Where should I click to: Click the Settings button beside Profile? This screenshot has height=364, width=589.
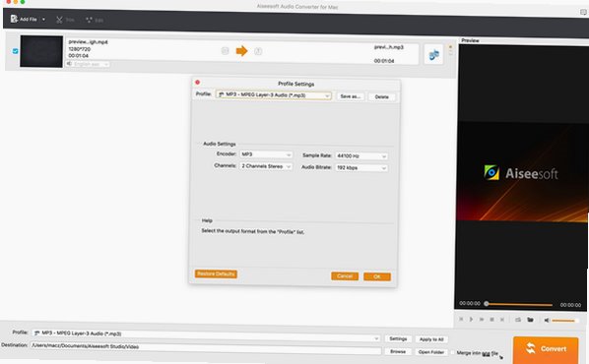(x=398, y=338)
